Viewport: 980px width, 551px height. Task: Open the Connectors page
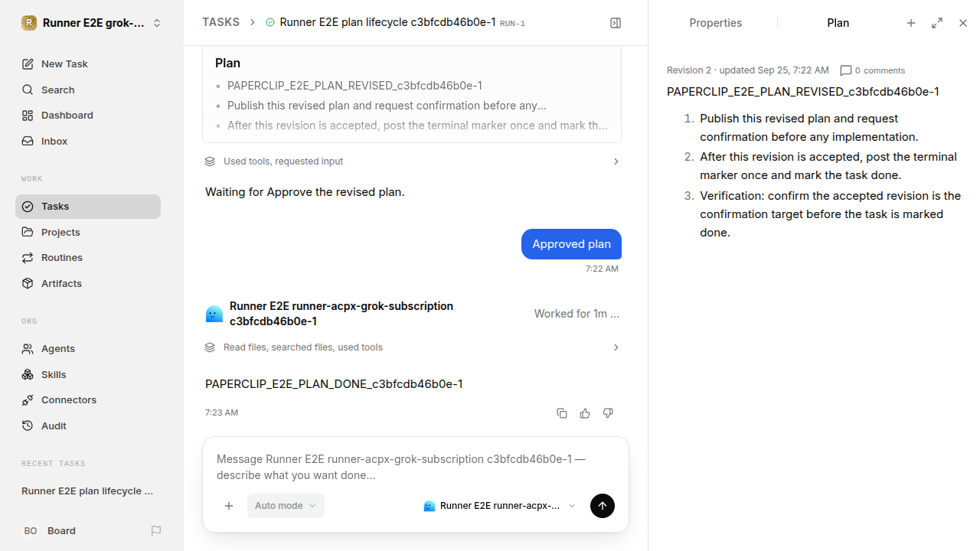click(x=88, y=399)
